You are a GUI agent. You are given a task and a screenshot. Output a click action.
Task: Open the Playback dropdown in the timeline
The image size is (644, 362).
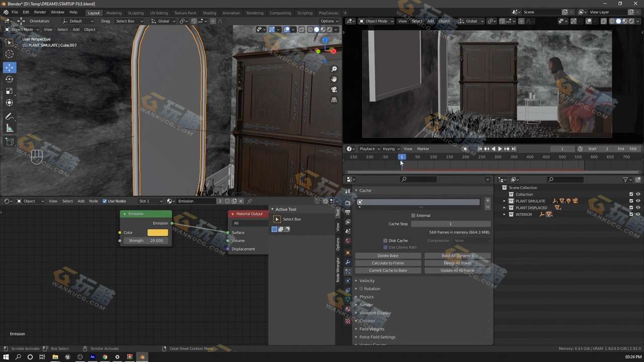click(x=369, y=149)
